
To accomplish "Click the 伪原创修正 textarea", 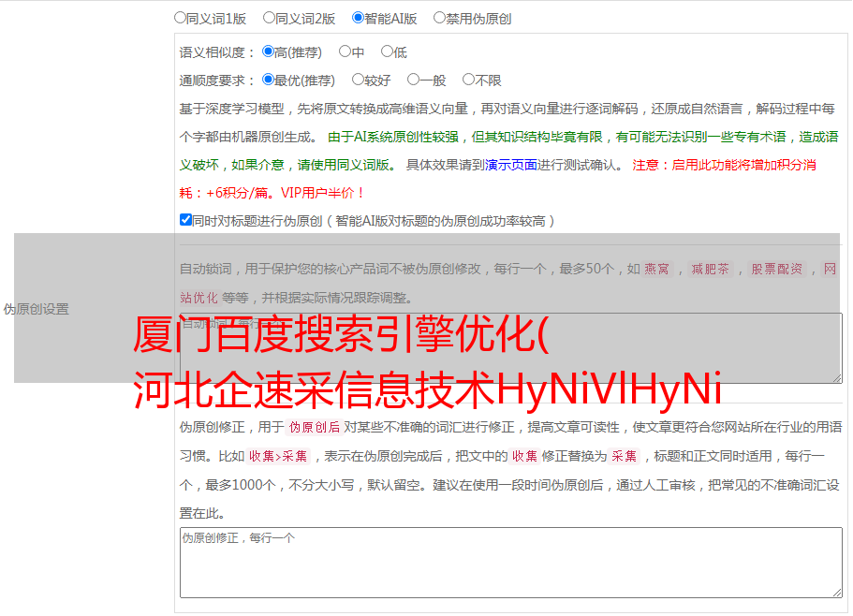I will coord(511,563).
